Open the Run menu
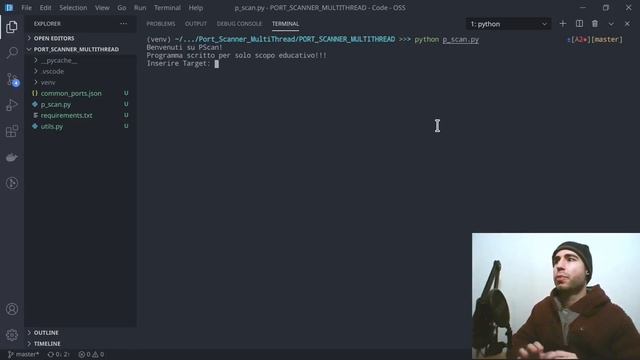This screenshot has width=640, height=360. (140, 8)
